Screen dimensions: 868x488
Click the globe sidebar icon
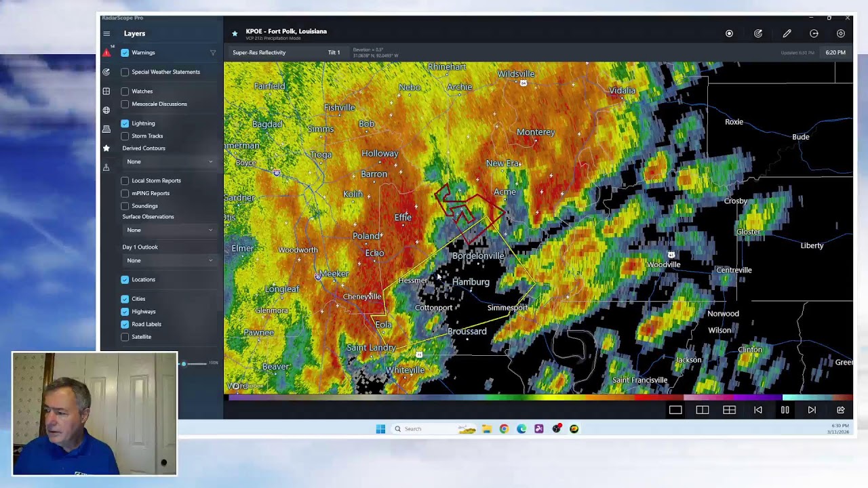coord(106,110)
